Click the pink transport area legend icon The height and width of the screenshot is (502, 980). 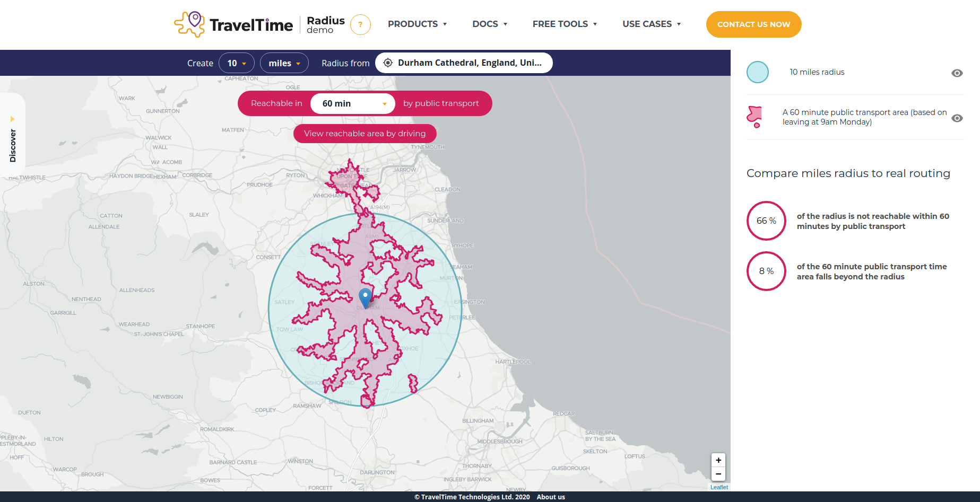754,116
